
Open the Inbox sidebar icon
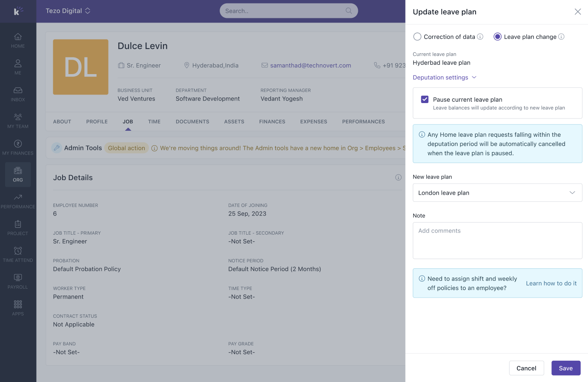(18, 94)
